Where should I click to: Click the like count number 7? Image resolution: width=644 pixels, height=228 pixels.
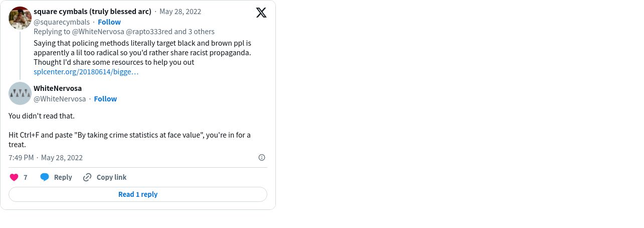[x=26, y=177]
